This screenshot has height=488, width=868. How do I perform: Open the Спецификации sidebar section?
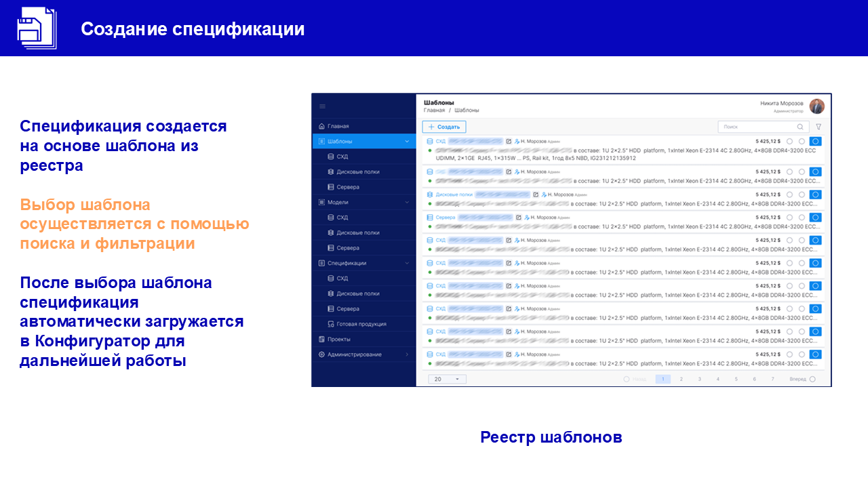pos(364,263)
